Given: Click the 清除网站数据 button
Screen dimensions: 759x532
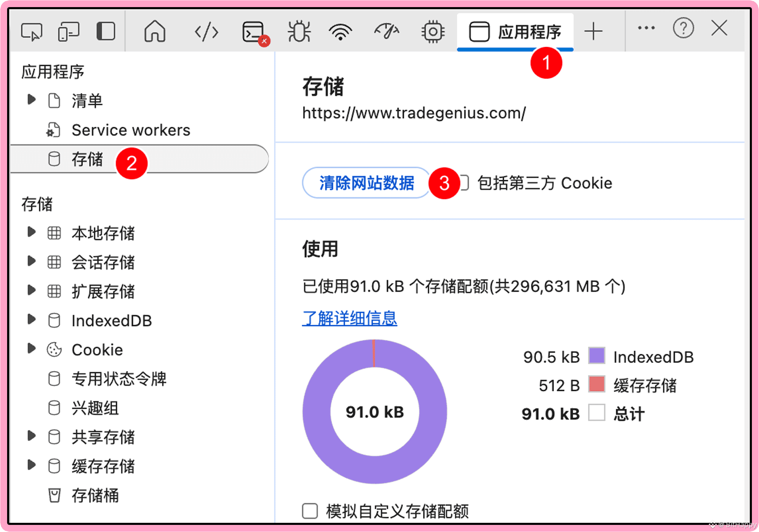Looking at the screenshot, I should coord(366,183).
